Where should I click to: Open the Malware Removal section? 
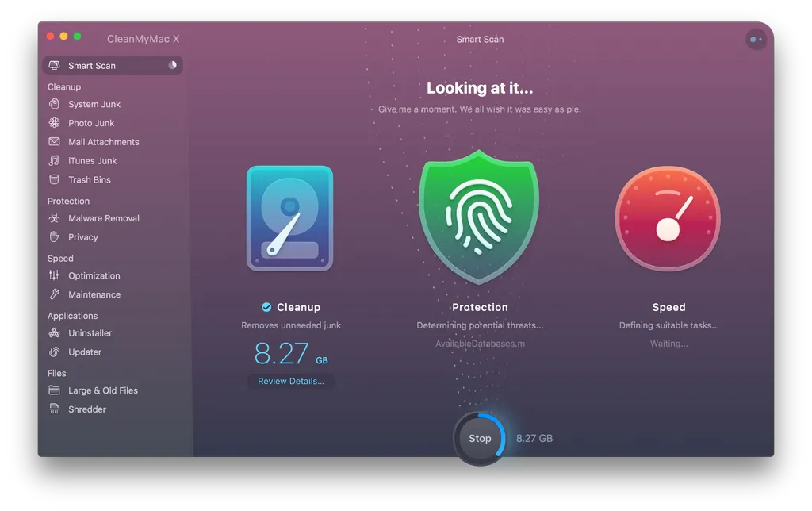[104, 218]
